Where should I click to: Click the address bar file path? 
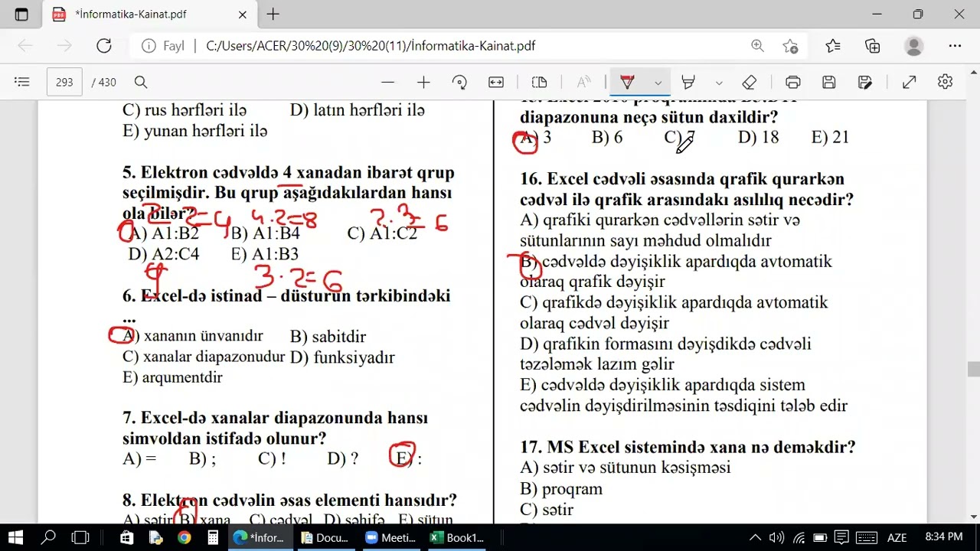(x=371, y=46)
